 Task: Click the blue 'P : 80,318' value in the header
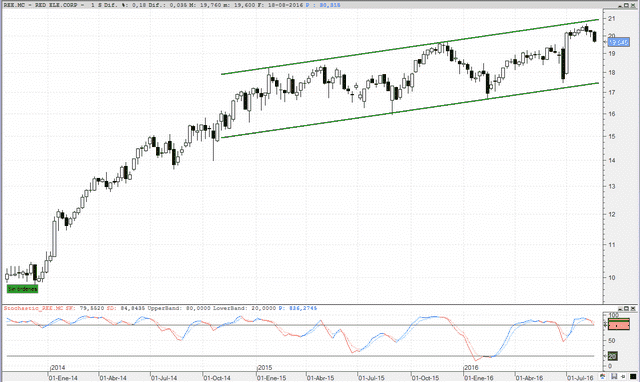pyautogui.click(x=323, y=5)
